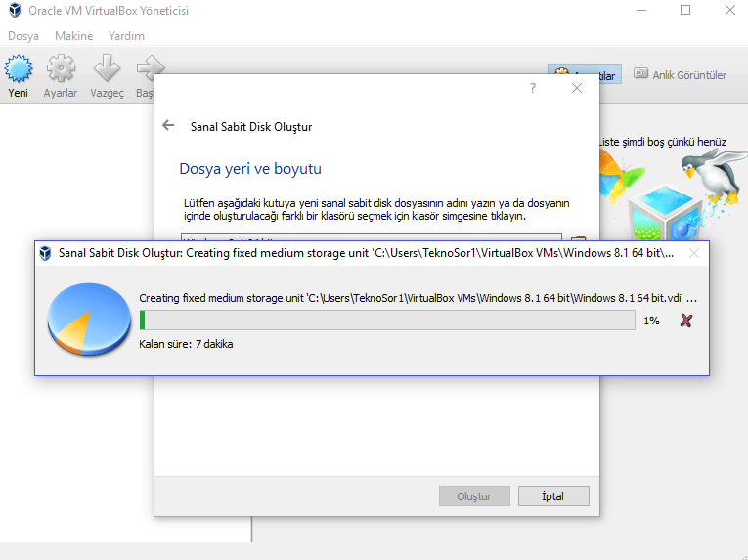Click the help question mark in wizard

(x=533, y=88)
